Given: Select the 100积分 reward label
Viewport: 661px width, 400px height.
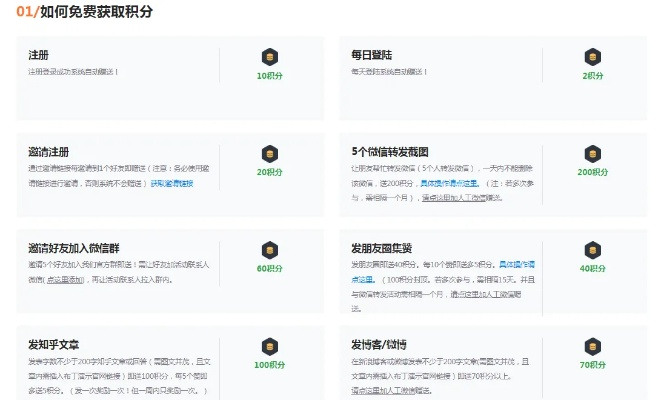Looking at the screenshot, I should 269,365.
